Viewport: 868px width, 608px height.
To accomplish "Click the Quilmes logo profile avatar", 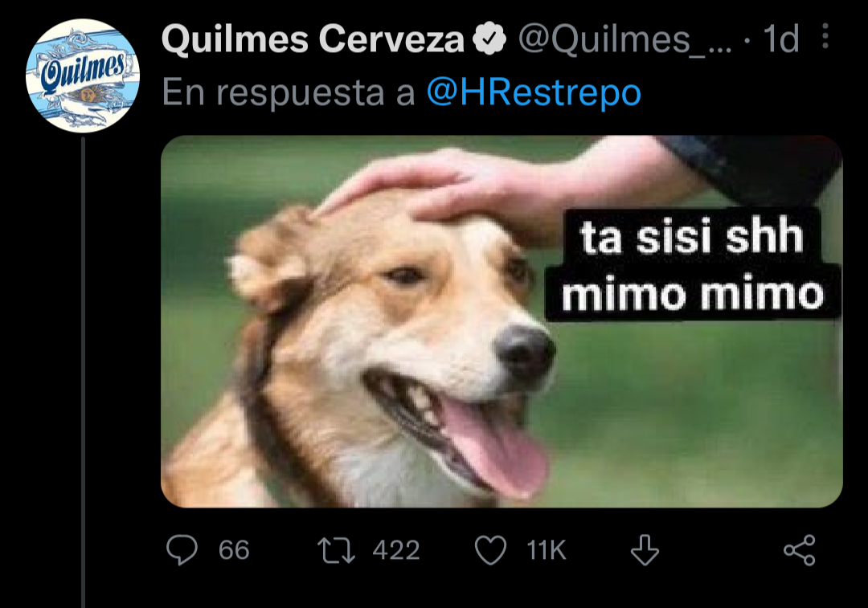I will coord(83,75).
